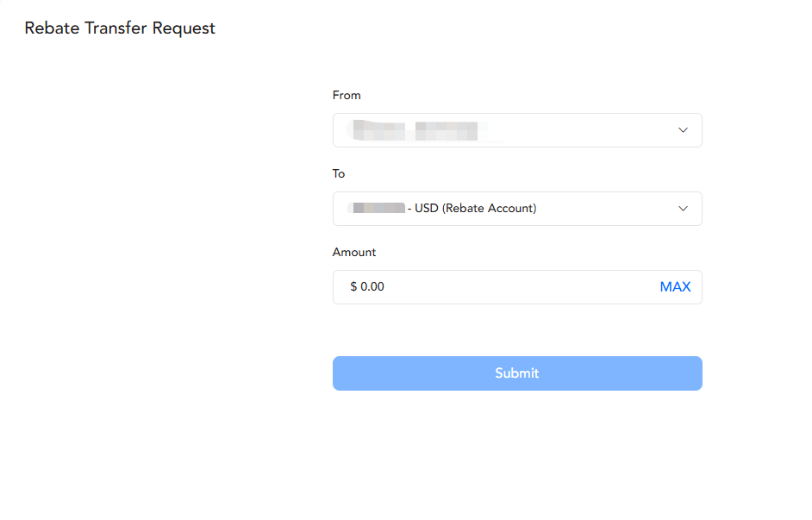The height and width of the screenshot is (520, 812).
Task: Expand the From account dropdown arrow
Action: (683, 130)
